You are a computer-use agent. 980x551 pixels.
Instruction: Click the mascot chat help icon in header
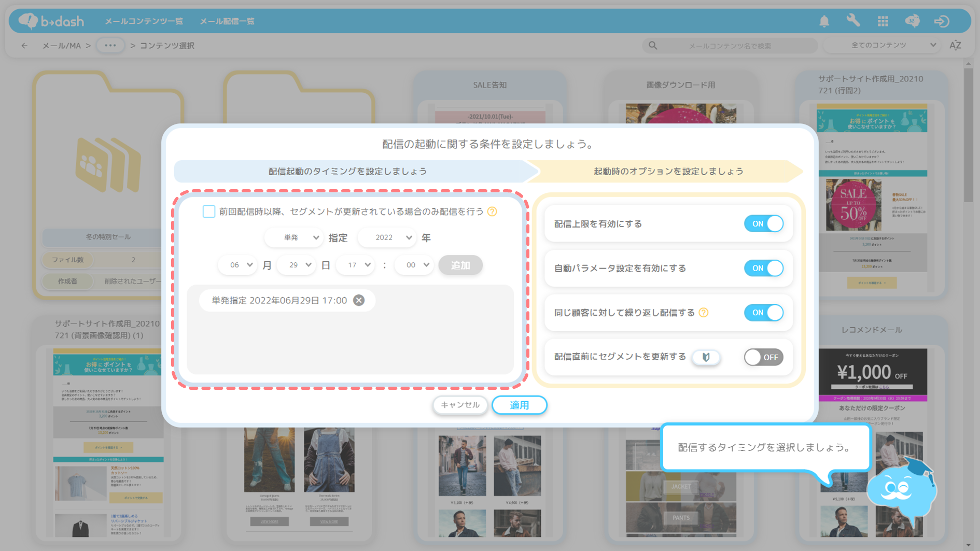pyautogui.click(x=912, y=21)
